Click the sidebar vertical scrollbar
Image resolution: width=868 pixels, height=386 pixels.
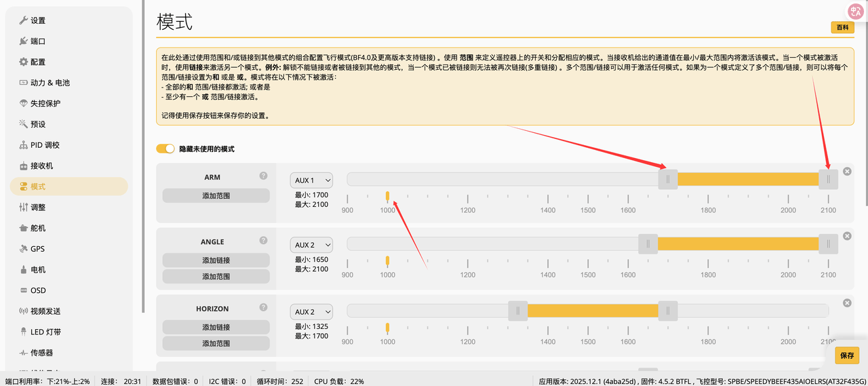click(143, 156)
